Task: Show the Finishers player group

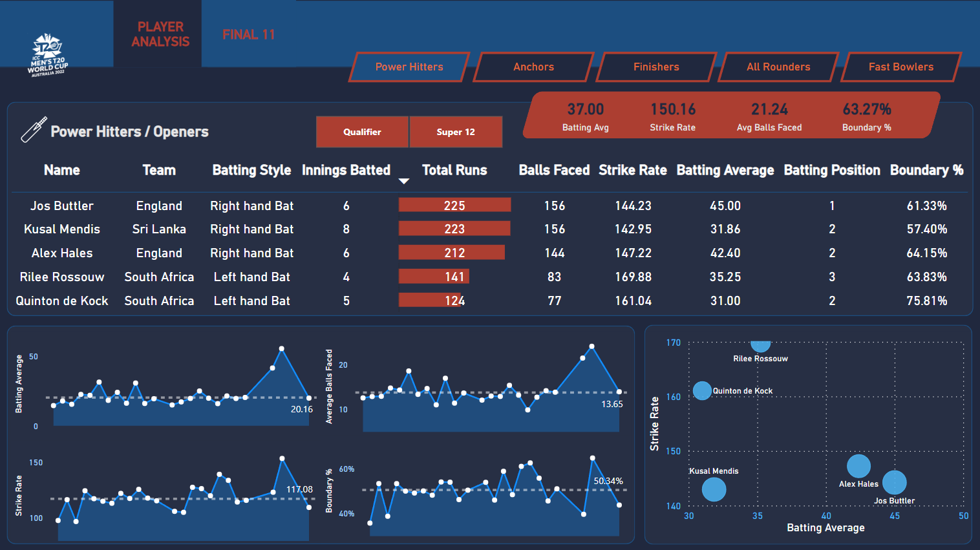Action: 656,67
